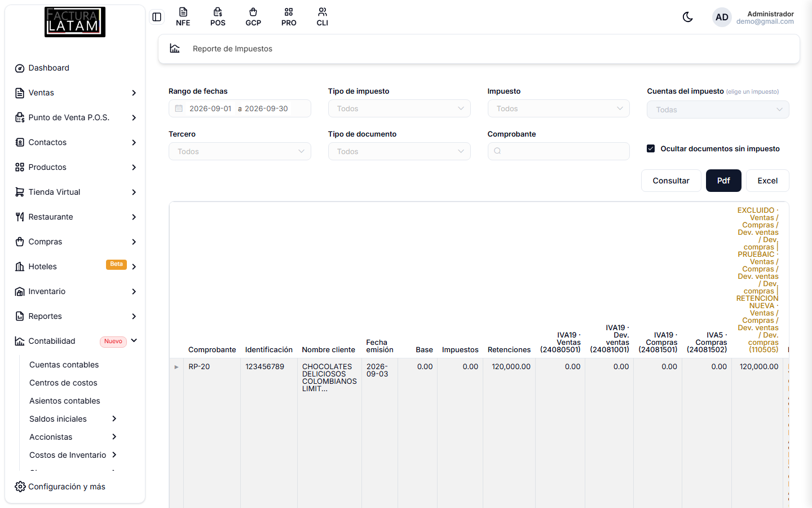Open Centros de costos menu item

(63, 383)
